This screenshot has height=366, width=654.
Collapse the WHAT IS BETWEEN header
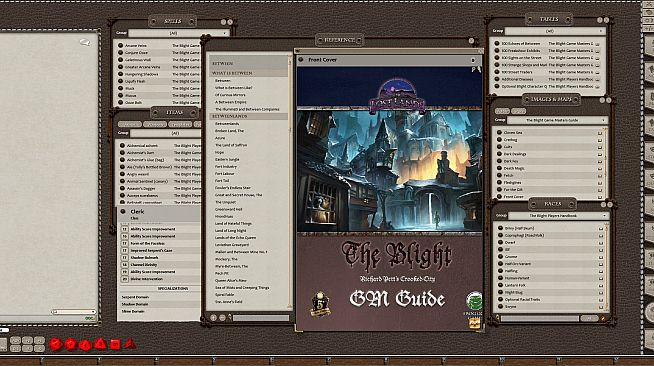coord(249,73)
